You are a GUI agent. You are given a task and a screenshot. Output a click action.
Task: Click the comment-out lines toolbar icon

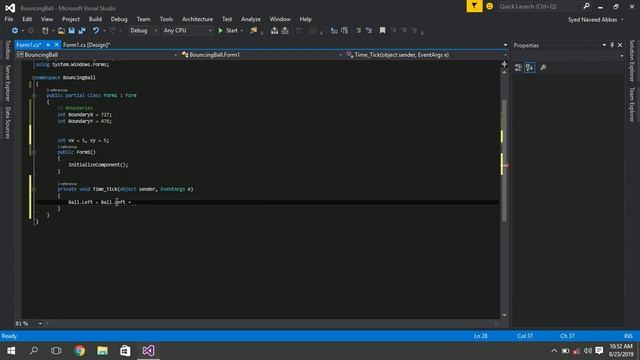pos(358,31)
